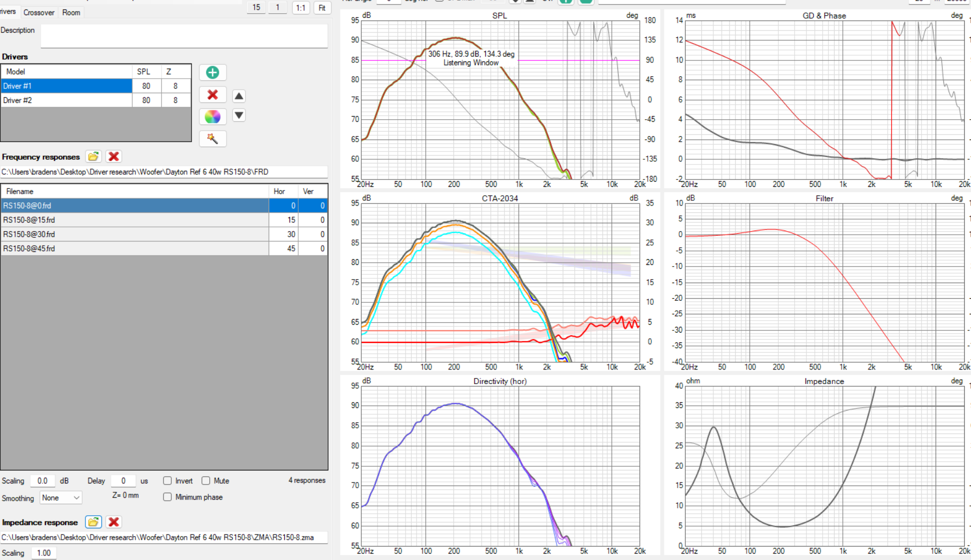Move selected driver up in list

[239, 96]
